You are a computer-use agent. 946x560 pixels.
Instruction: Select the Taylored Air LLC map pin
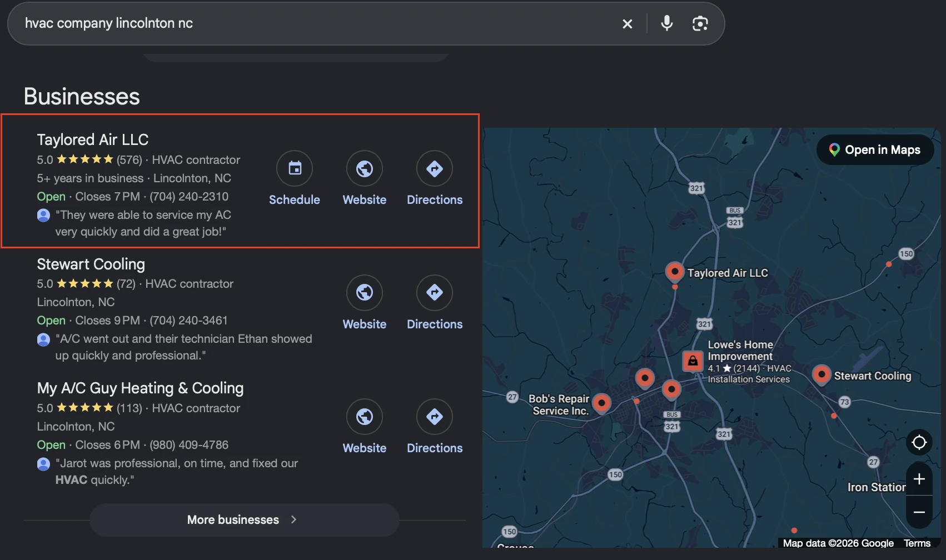tap(674, 272)
